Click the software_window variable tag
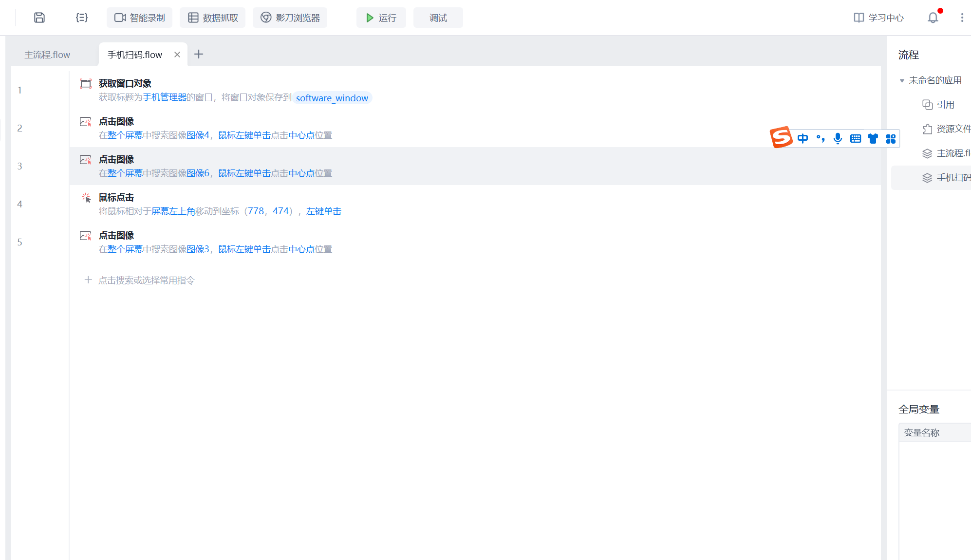 pos(332,98)
